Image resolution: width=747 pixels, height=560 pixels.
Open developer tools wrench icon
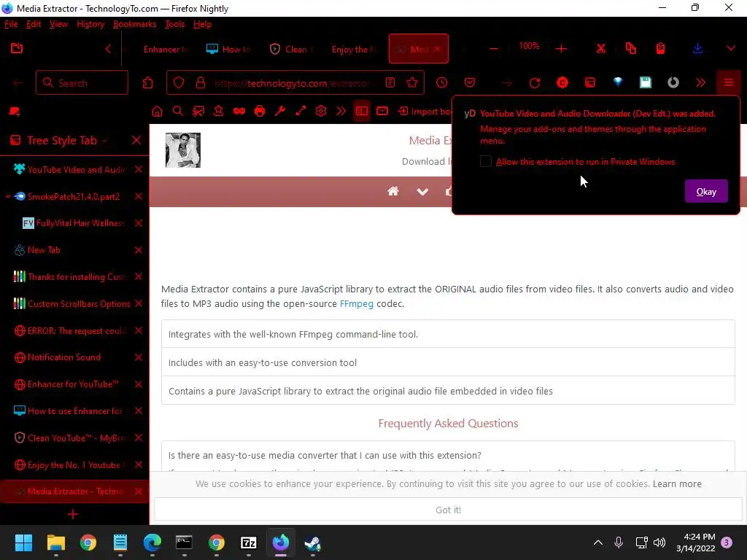280,112
